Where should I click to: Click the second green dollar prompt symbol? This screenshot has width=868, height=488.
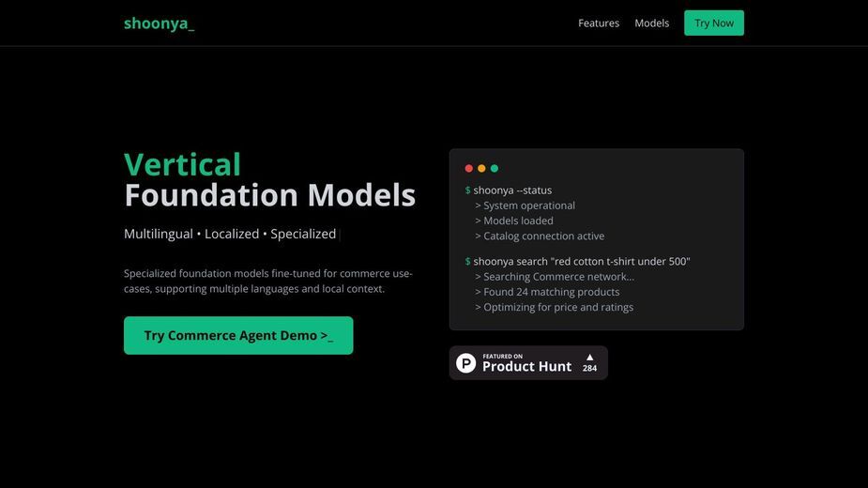tap(467, 262)
